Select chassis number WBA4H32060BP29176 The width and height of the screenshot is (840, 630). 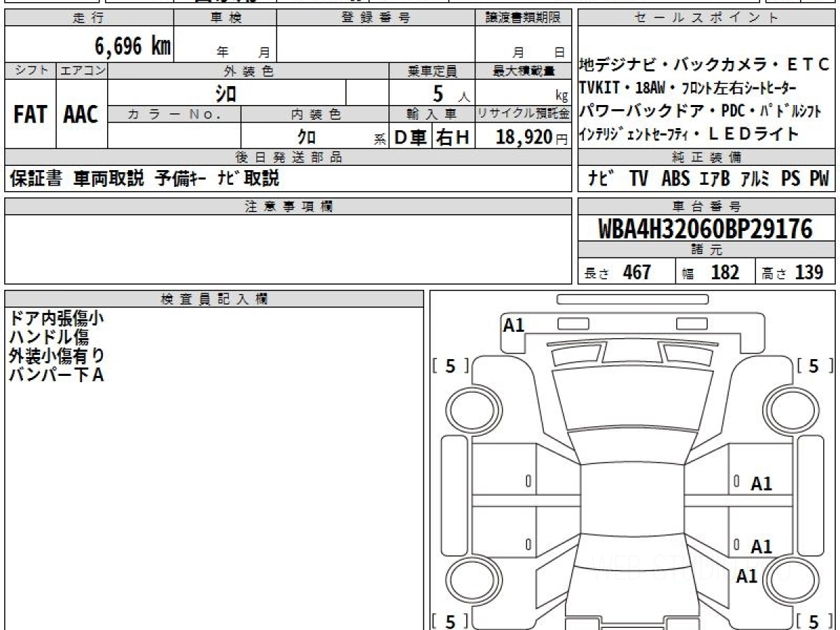tap(706, 229)
